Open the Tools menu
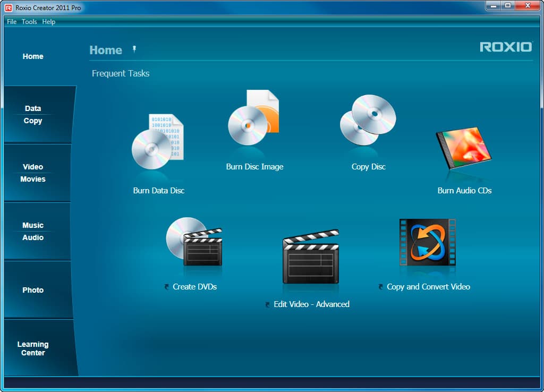This screenshot has height=392, width=544. tap(29, 21)
